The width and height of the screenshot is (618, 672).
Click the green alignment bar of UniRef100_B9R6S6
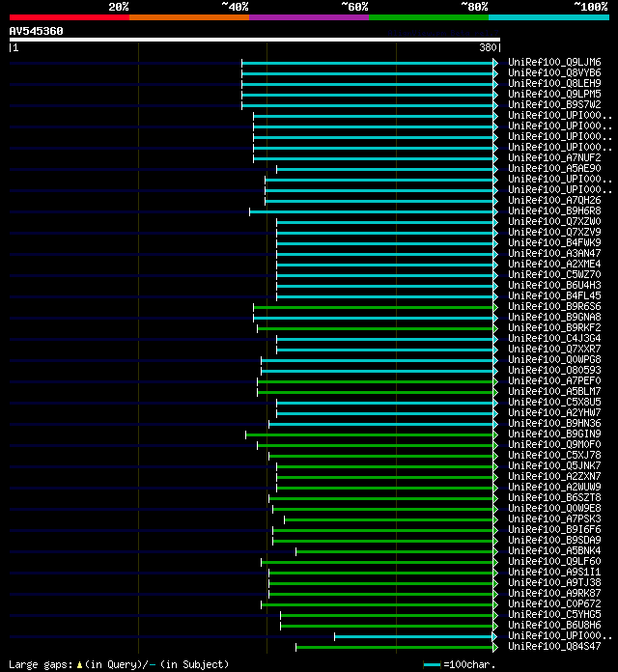point(374,307)
